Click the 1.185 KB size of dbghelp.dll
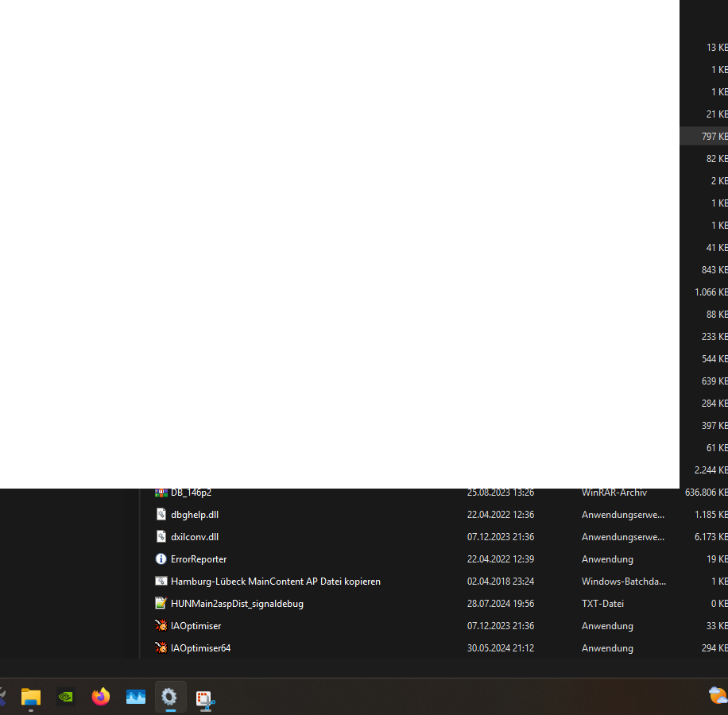This screenshot has height=715, width=728. 711,515
